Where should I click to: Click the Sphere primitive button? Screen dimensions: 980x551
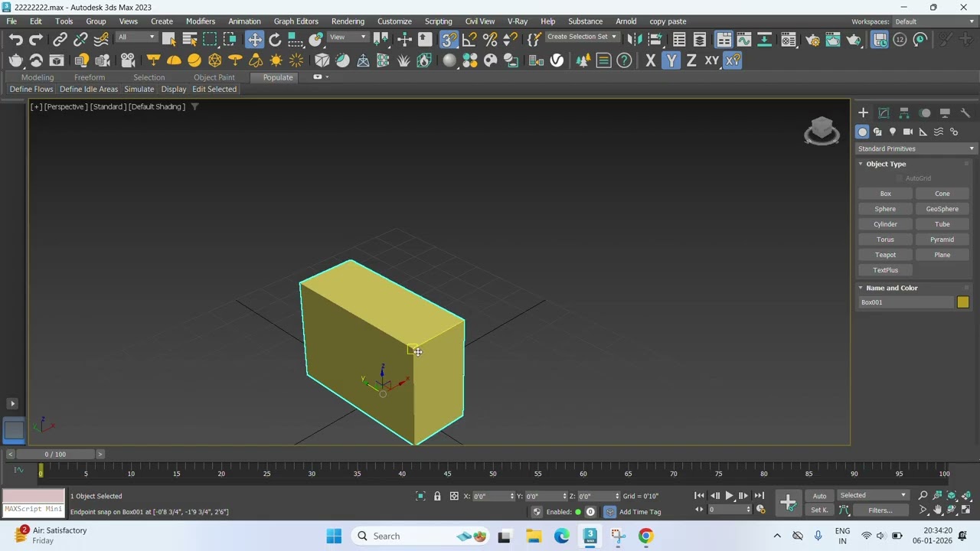click(886, 209)
